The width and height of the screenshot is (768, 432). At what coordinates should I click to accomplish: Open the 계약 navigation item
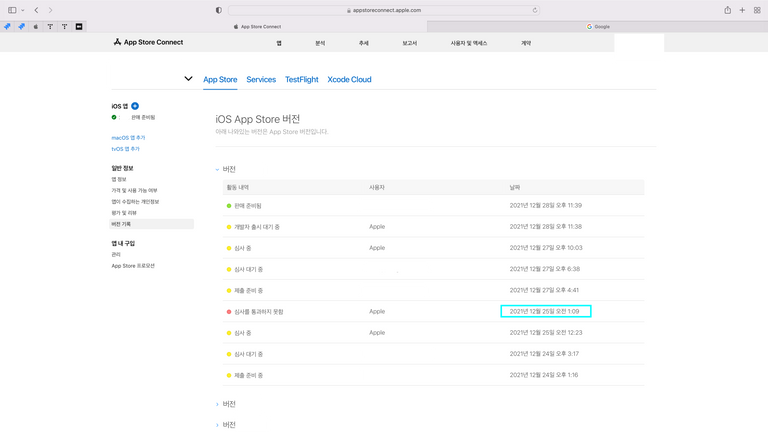526,43
